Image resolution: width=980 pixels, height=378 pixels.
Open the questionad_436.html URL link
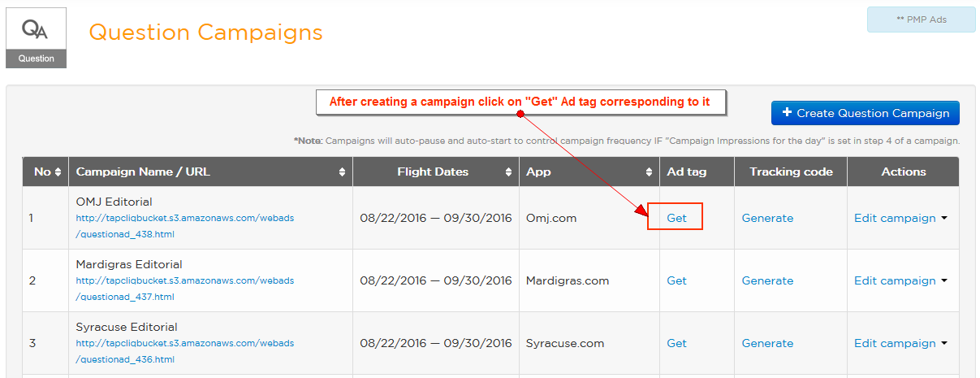185,351
